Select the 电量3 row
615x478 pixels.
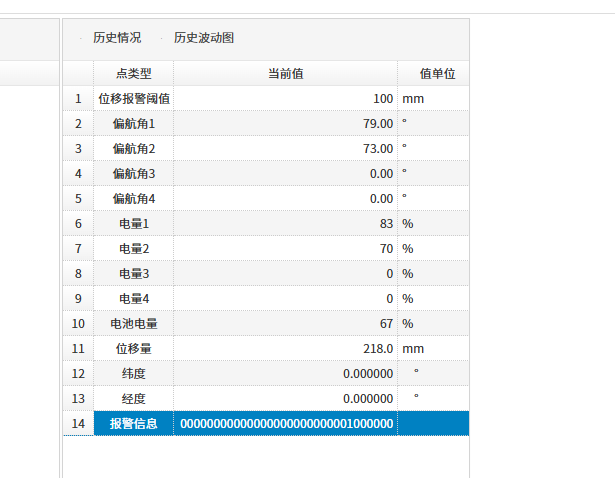tap(133, 274)
